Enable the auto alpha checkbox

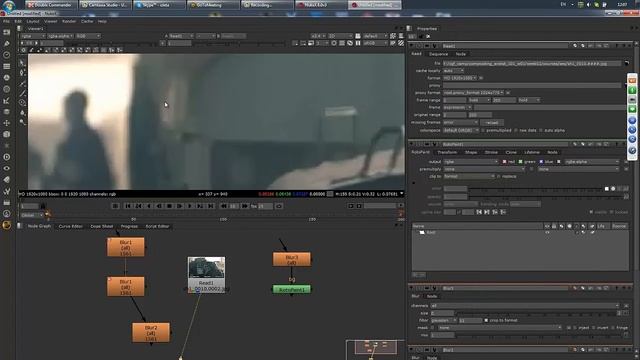point(541,130)
